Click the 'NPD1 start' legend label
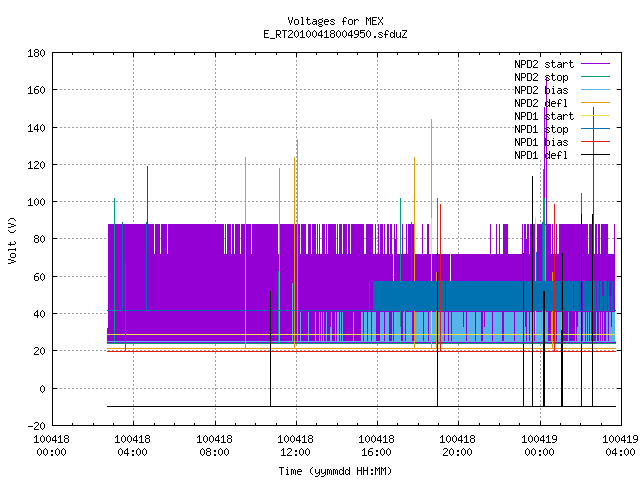640x480 pixels. (544, 116)
